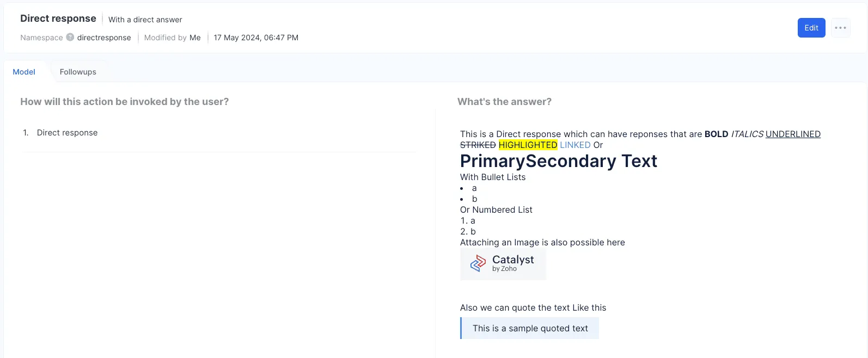Viewport: 868px width, 358px height.
Task: Click the STRIKED strikethrough word
Action: [x=478, y=145]
